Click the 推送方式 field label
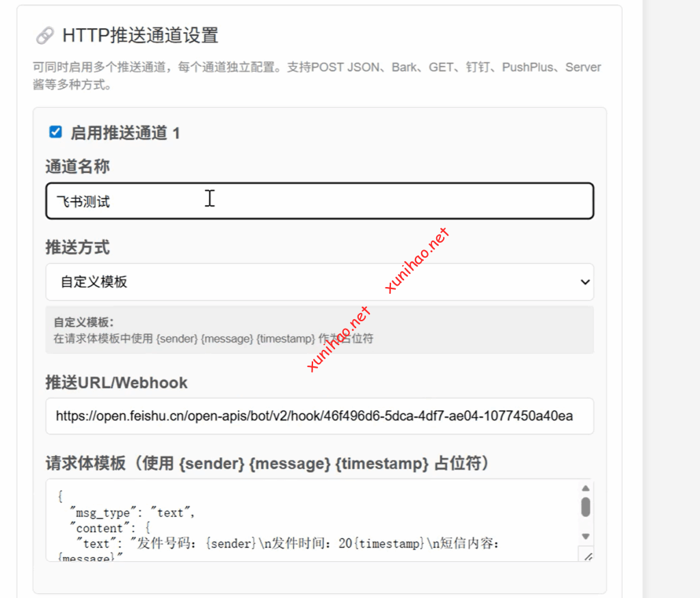Screen dimensions: 700x598 [x=77, y=247]
